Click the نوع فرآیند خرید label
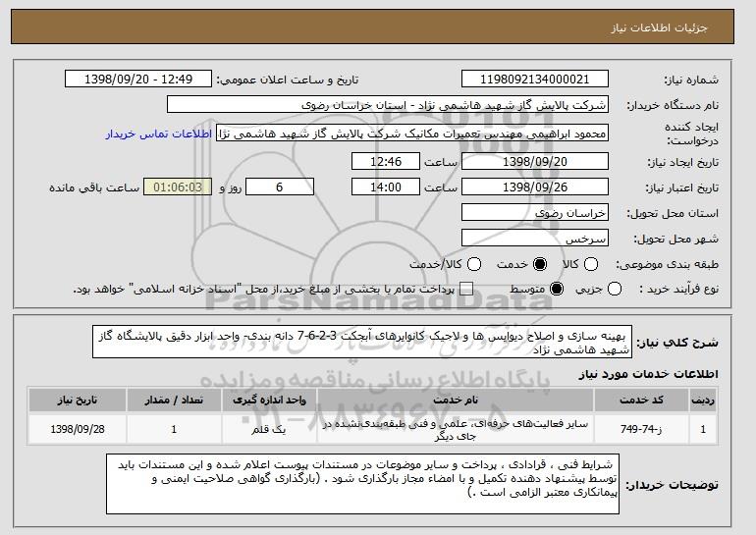This screenshot has height=535, width=756. [x=678, y=290]
